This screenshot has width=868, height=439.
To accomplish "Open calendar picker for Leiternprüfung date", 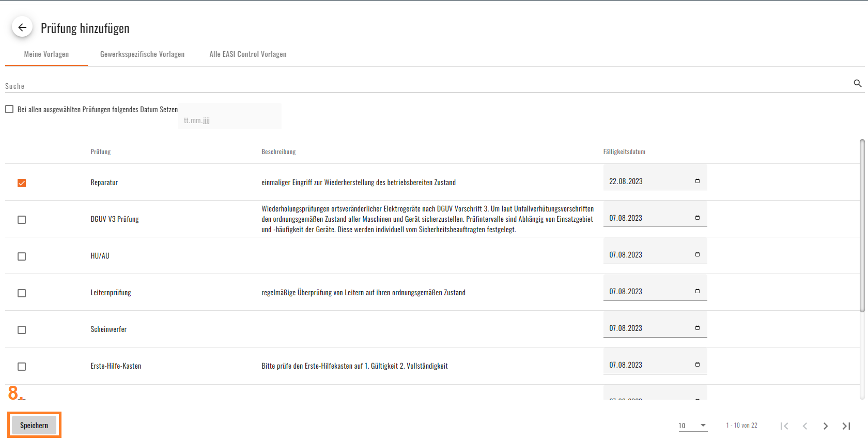I will [x=698, y=291].
